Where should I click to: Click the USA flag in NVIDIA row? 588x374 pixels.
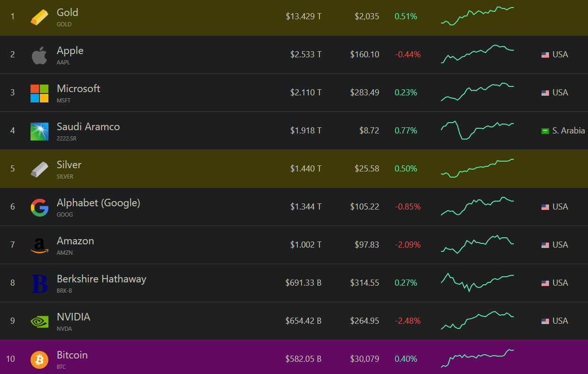[x=545, y=321]
